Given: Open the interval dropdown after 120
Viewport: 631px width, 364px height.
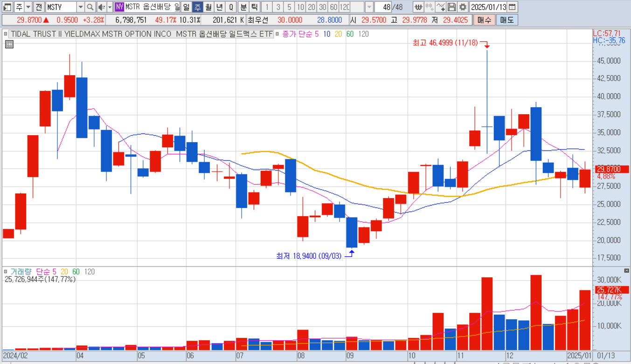Looking at the screenshot, I should [x=369, y=7].
